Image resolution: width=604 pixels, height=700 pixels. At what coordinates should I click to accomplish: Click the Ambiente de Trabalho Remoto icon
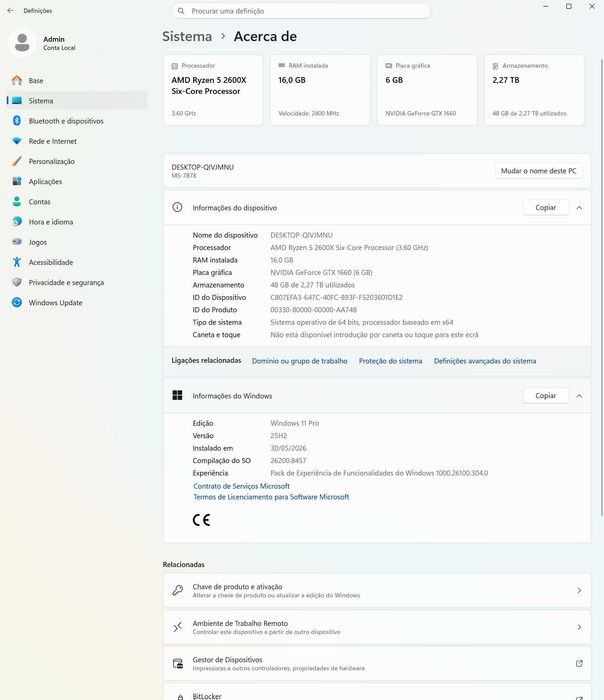click(177, 627)
